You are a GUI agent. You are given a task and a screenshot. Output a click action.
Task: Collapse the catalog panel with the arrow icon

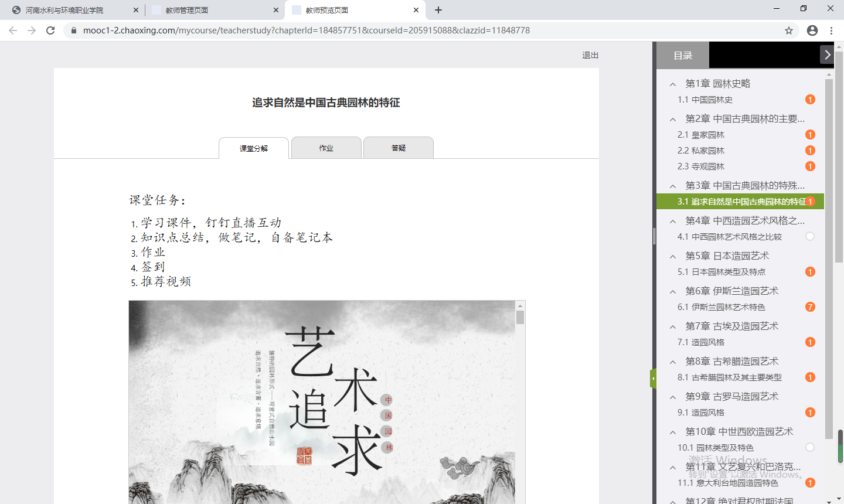827,55
